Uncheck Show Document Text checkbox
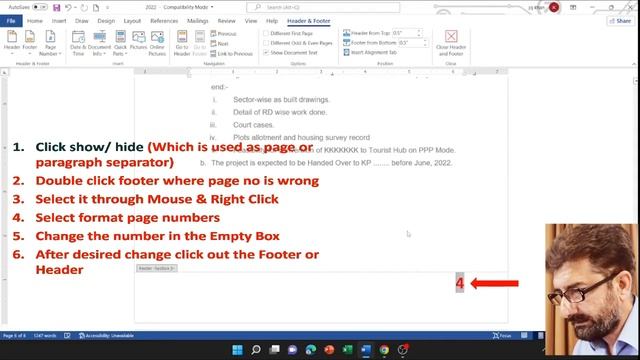 pos(266,53)
